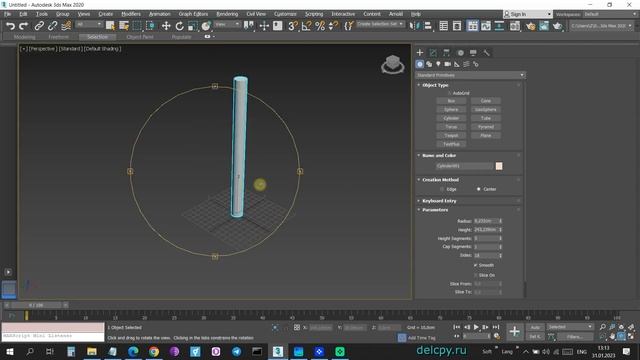Viewport: 640px width, 360px height.
Task: Toggle the Spinner Snap icon
Action: pos(333,26)
